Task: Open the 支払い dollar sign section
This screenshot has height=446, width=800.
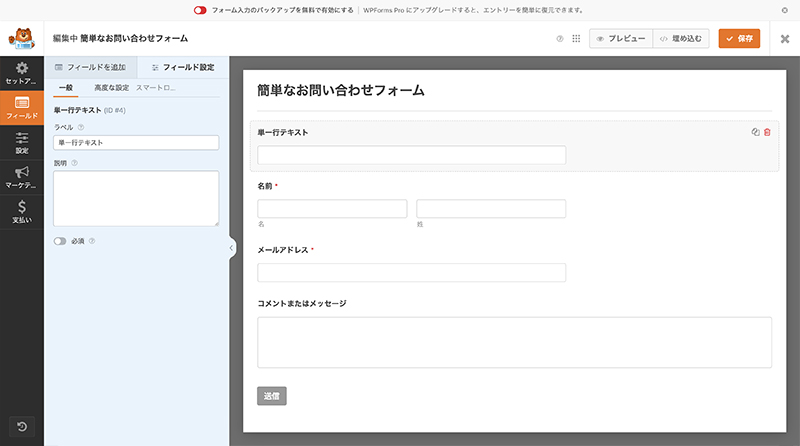Action: point(21,211)
